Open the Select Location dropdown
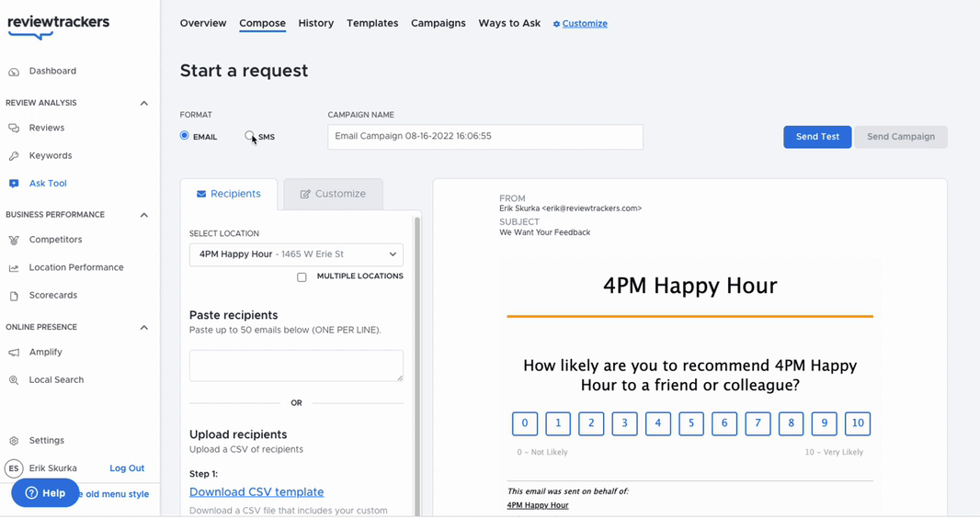 point(296,254)
